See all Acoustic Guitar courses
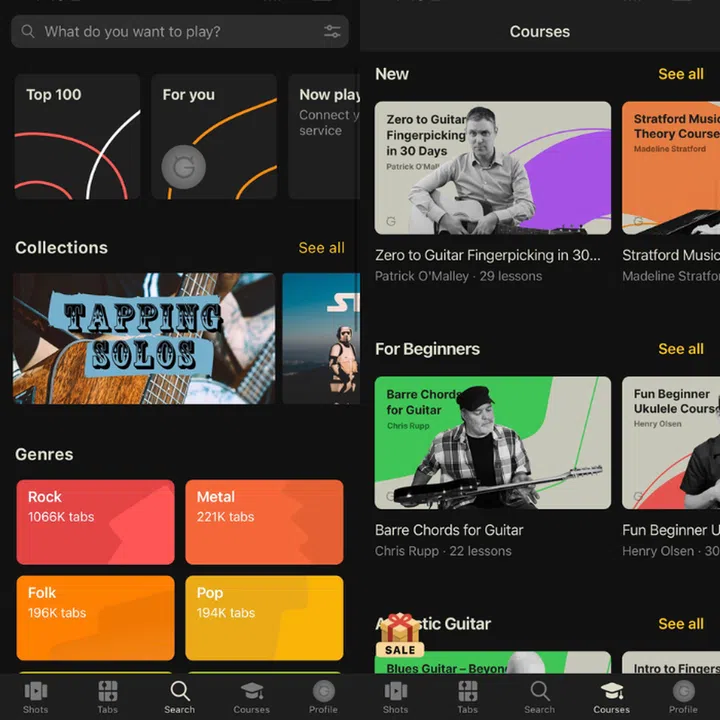The width and height of the screenshot is (720, 720). click(680, 624)
